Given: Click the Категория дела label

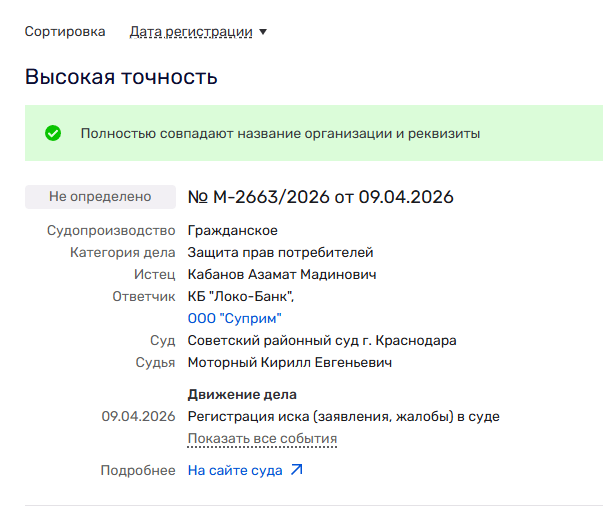Looking at the screenshot, I should (123, 253).
